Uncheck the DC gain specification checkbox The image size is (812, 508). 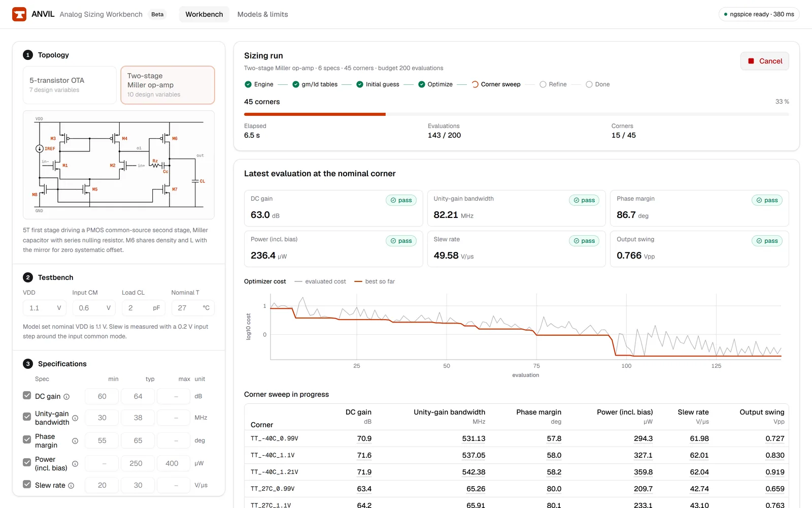point(27,395)
